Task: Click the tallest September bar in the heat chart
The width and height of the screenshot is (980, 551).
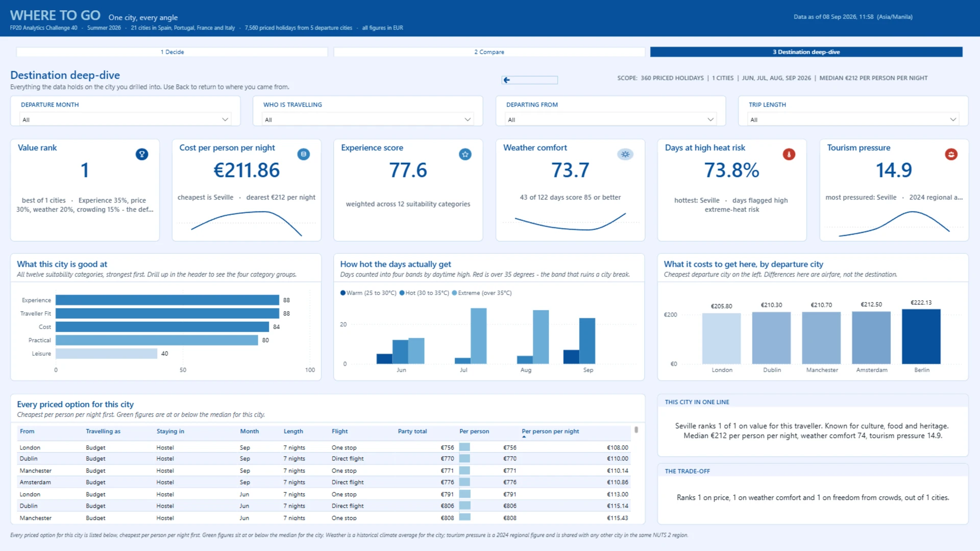Action: click(587, 341)
